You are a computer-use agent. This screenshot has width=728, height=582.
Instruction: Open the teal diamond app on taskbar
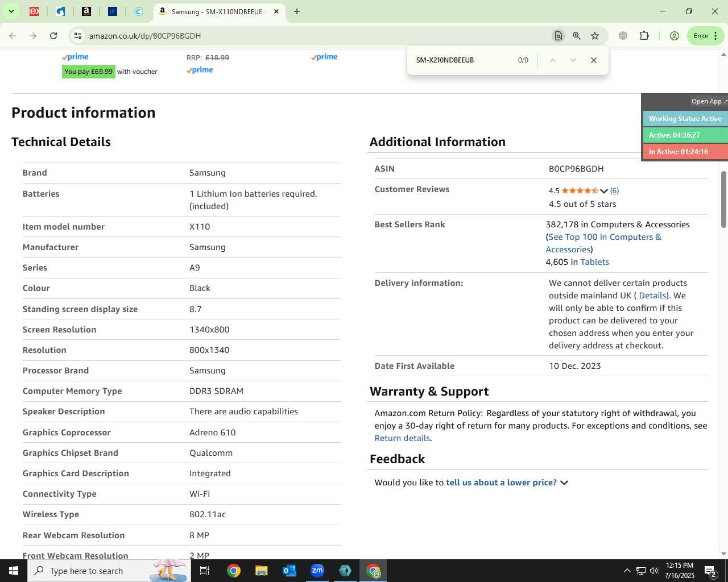tap(345, 571)
